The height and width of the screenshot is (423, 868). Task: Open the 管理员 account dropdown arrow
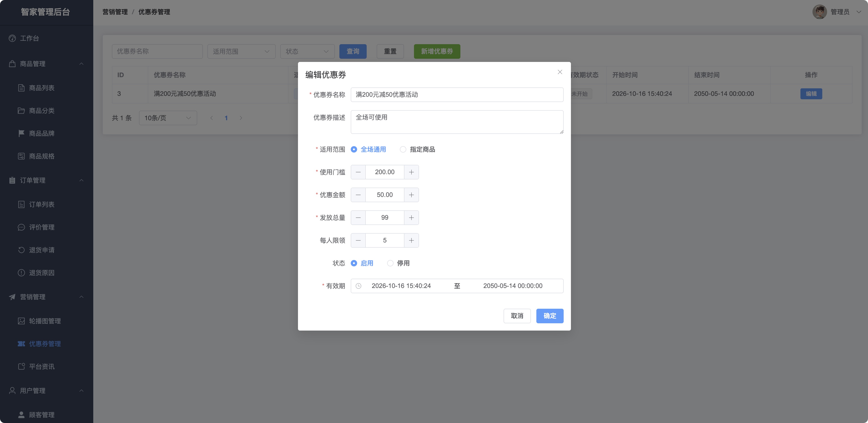(859, 12)
